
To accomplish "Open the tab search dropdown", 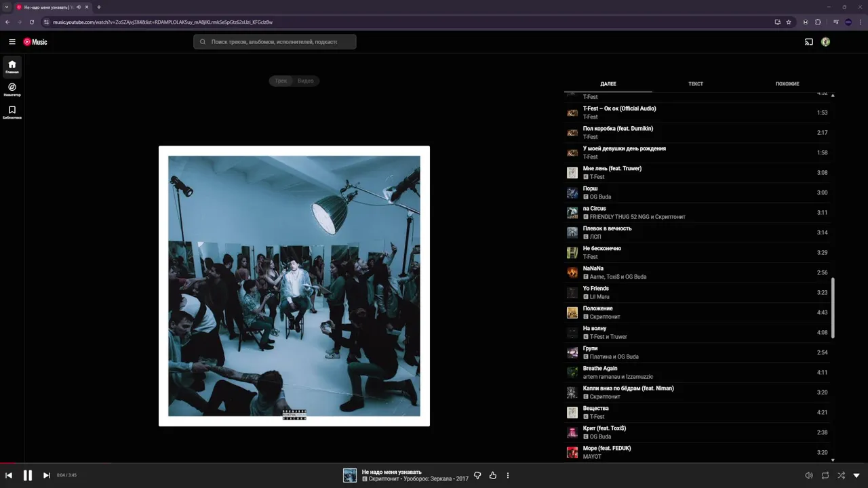I will coord(7,7).
